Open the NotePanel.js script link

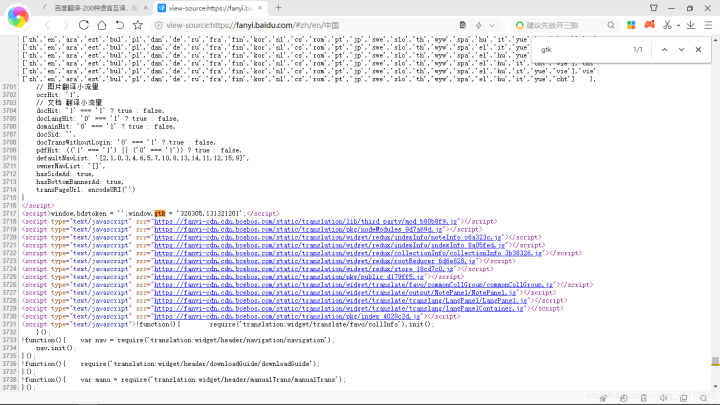335,292
